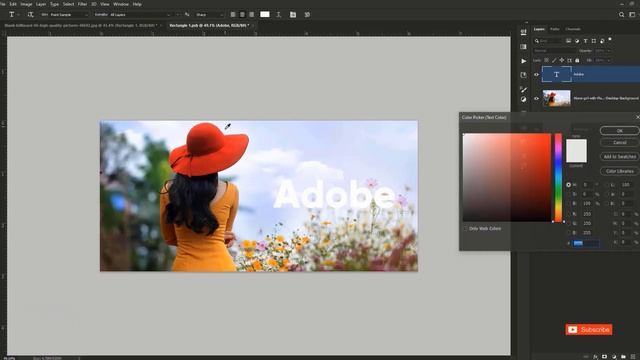Image resolution: width=640 pixels, height=360 pixels.
Task: Select the H hue radio button
Action: pos(568,185)
